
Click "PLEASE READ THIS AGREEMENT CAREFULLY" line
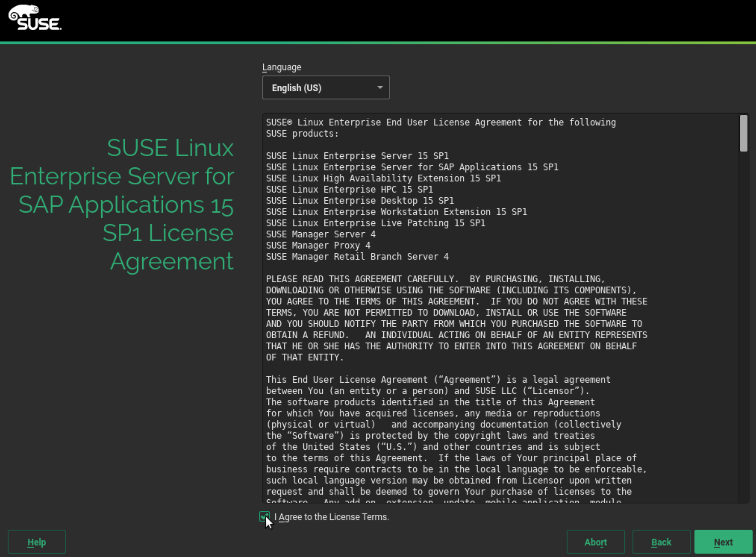(436, 279)
